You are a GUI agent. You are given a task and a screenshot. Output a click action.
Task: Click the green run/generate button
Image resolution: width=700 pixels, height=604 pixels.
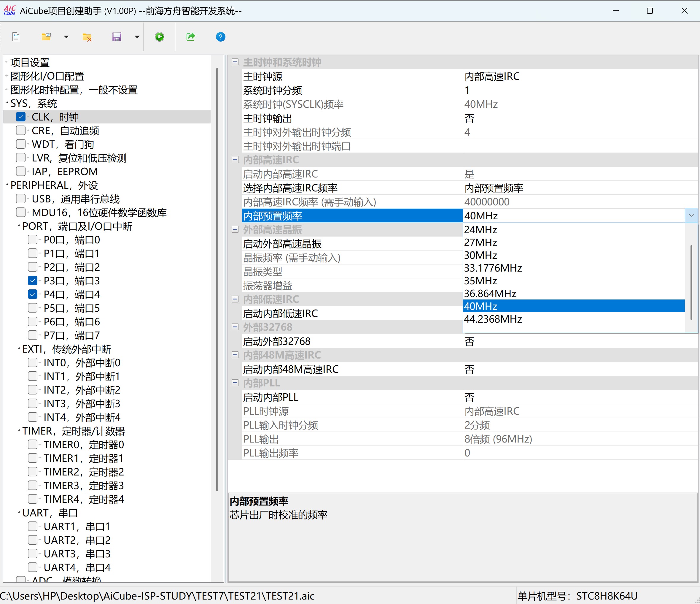point(160,37)
